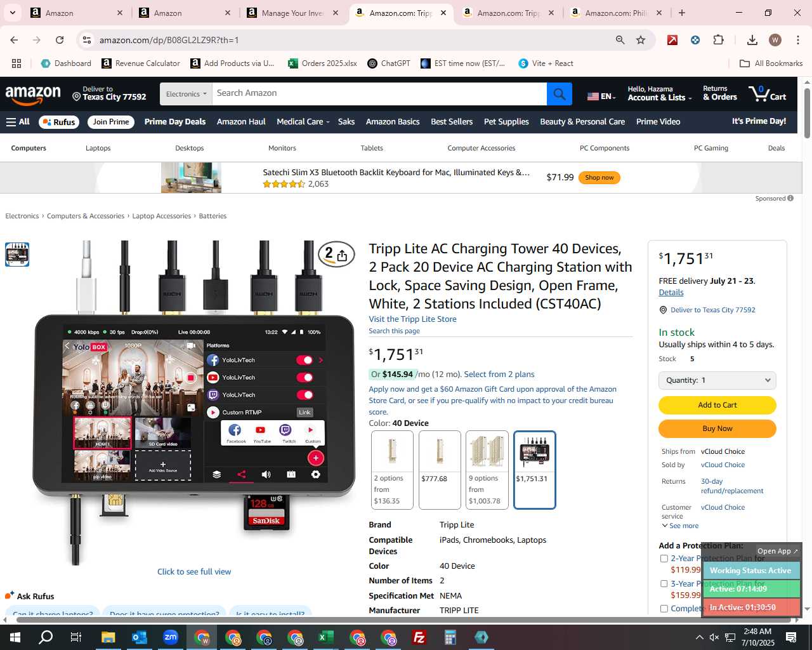Switch to the Manage Your Inventory tab
812x650 pixels.
coord(294,13)
